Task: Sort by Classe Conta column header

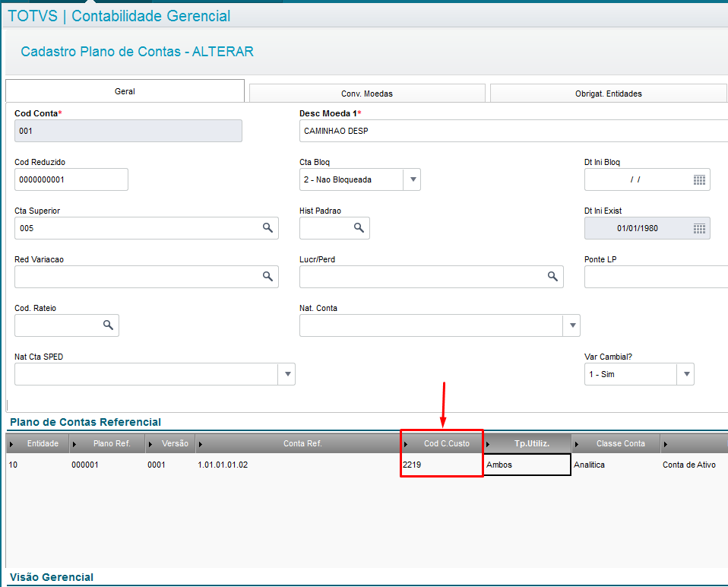Action: click(x=616, y=443)
